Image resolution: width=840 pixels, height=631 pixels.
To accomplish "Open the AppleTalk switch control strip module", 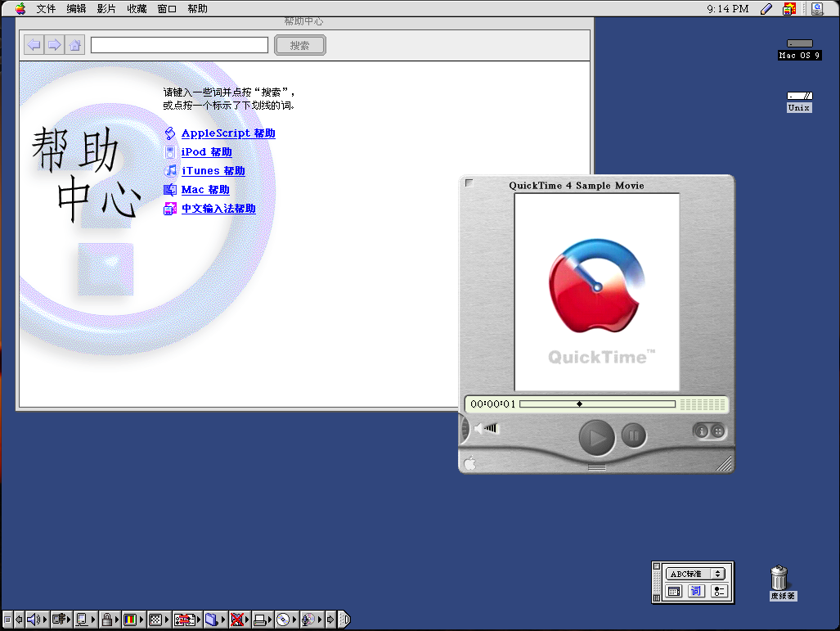I will pos(61,620).
